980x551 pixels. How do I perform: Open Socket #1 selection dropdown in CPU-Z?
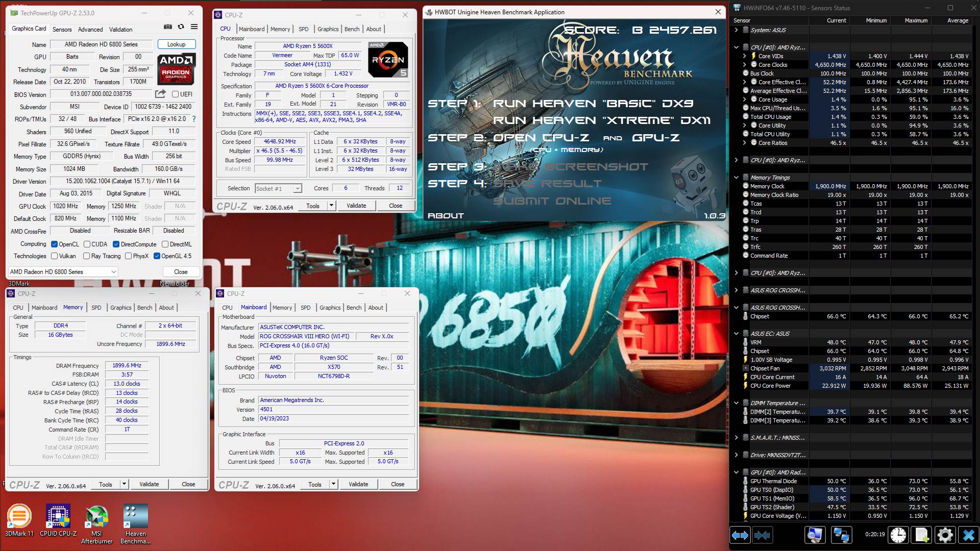click(278, 188)
